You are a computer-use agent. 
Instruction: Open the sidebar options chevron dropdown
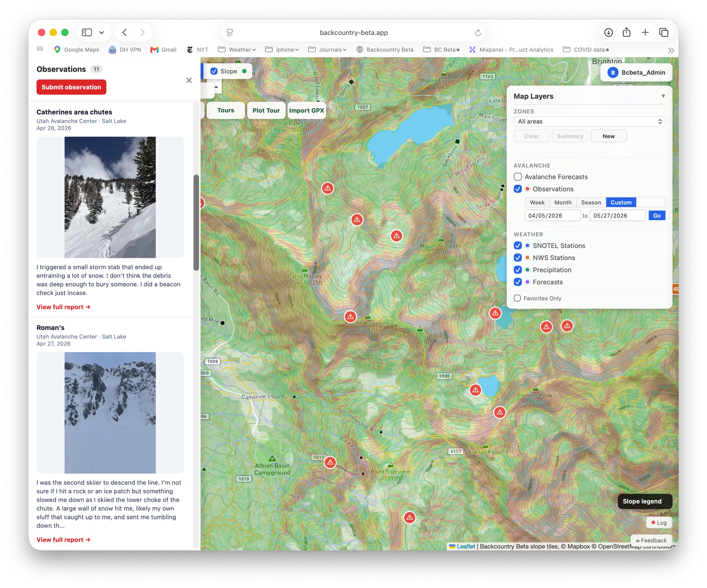(x=101, y=32)
